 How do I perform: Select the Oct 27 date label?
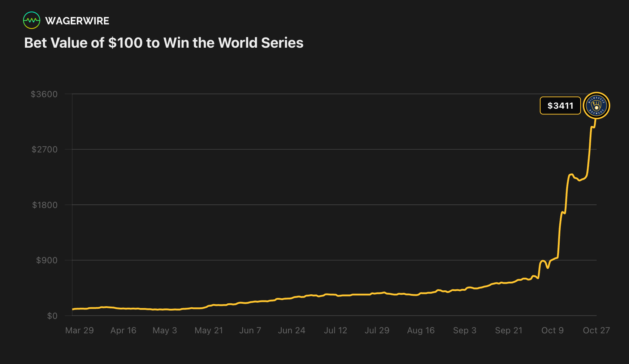pos(596,330)
